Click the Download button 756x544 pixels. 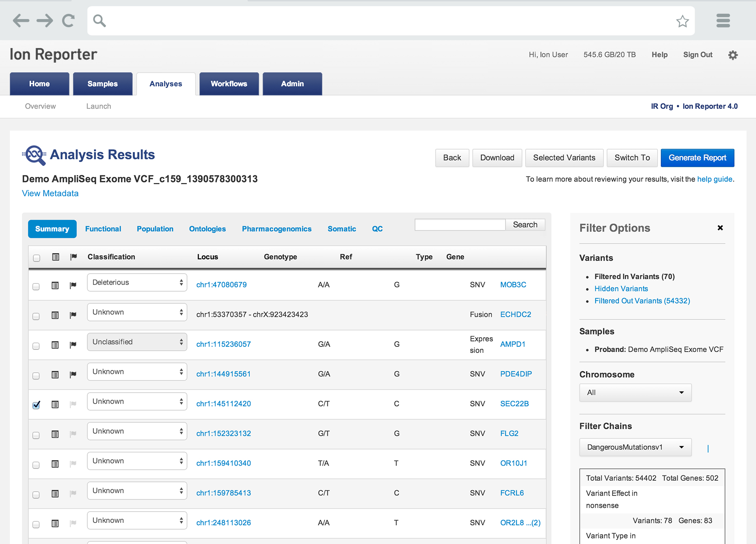(497, 158)
